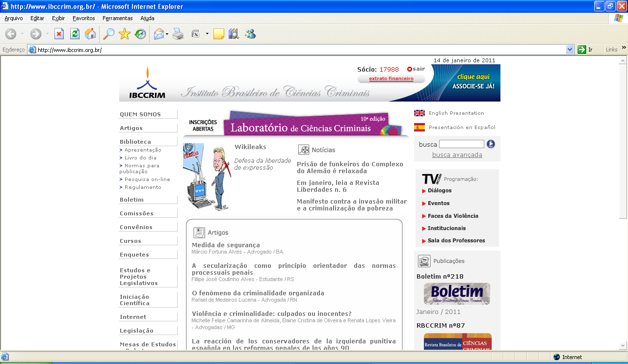Open the Pesquisa on-line submenu item

(147, 180)
